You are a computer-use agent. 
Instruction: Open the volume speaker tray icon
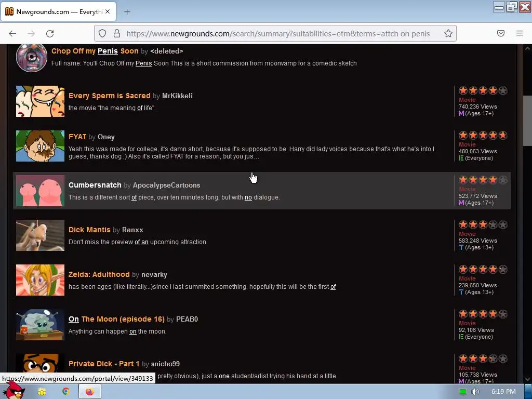tap(475, 392)
